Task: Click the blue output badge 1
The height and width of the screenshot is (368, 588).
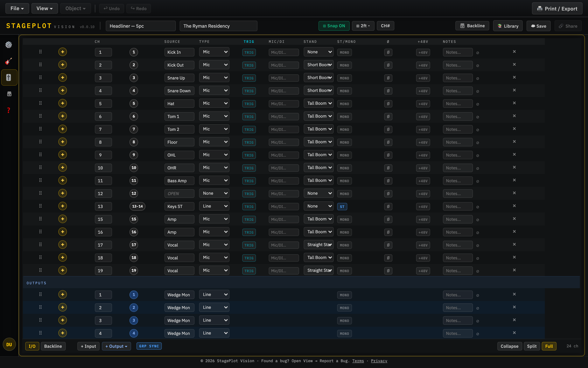Action: click(134, 295)
